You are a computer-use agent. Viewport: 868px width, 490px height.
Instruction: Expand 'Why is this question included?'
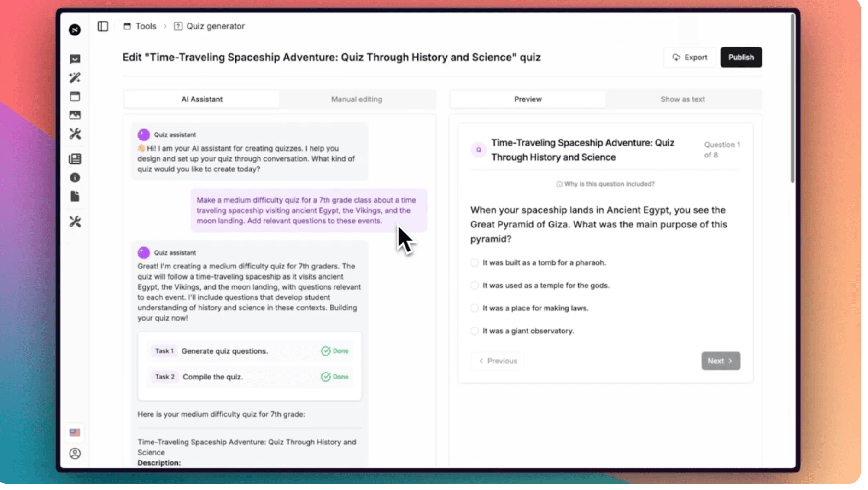click(605, 184)
